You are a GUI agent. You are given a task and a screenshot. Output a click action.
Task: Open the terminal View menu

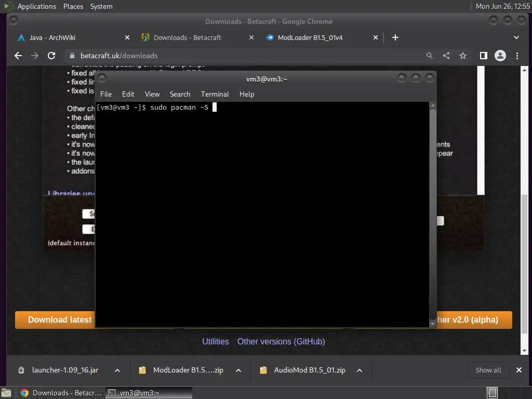click(x=152, y=95)
